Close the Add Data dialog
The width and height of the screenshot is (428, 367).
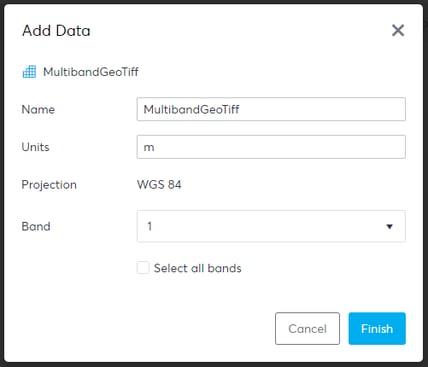[x=398, y=30]
